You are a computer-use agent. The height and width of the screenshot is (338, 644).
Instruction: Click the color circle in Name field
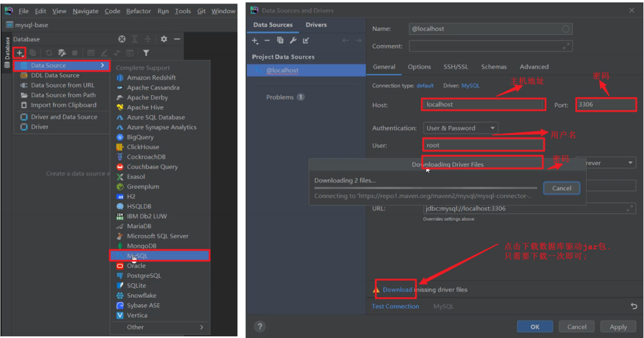(566, 29)
